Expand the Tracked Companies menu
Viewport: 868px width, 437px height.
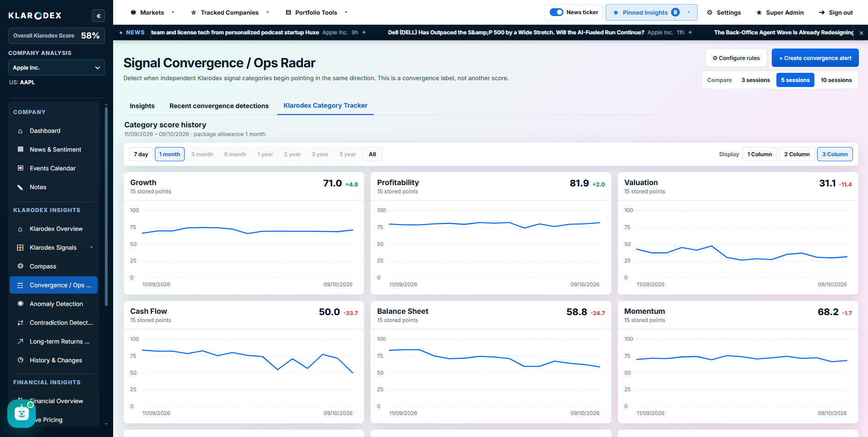coord(230,12)
